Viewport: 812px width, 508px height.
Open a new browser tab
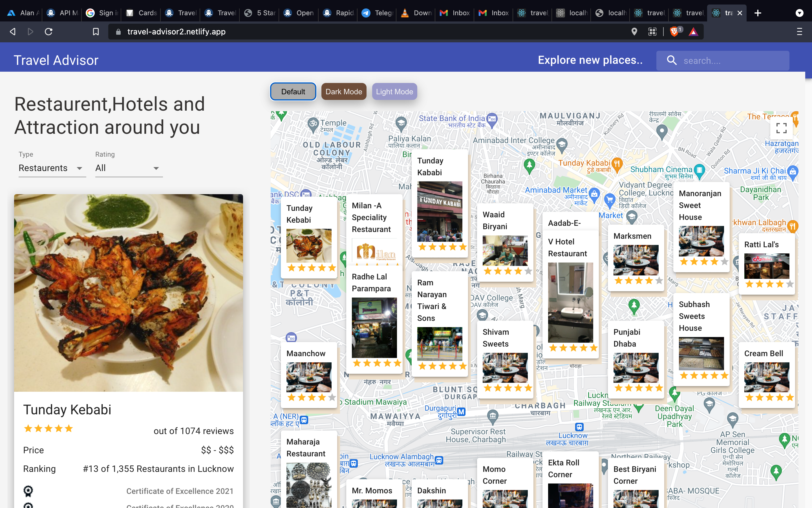(758, 13)
